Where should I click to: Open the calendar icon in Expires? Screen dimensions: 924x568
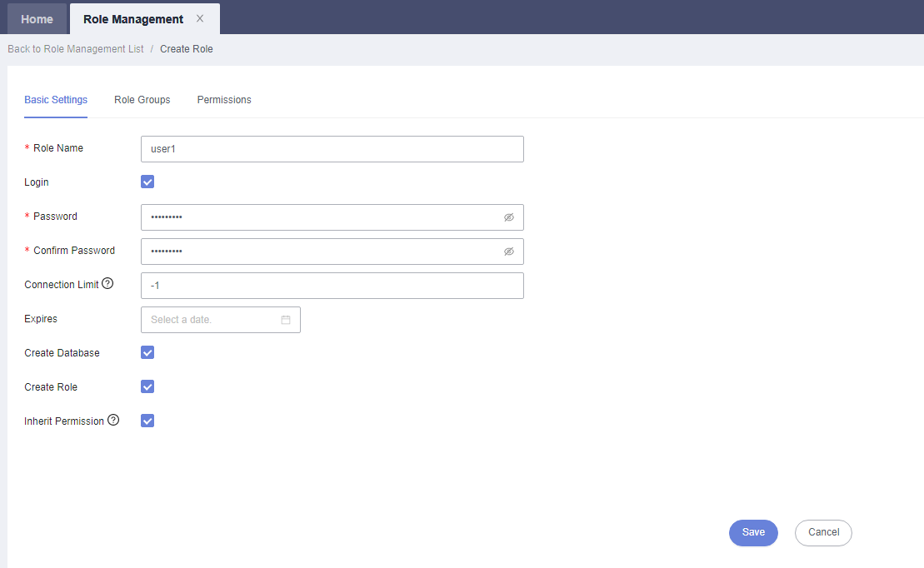[x=286, y=320]
